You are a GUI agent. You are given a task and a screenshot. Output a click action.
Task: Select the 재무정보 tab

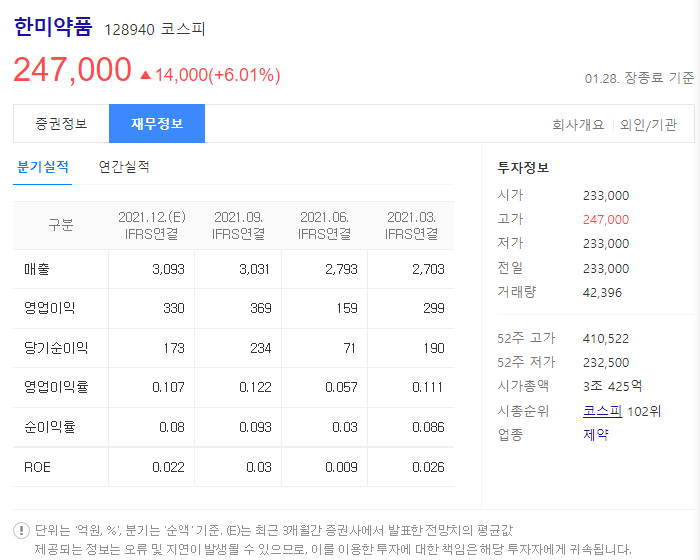tap(157, 124)
